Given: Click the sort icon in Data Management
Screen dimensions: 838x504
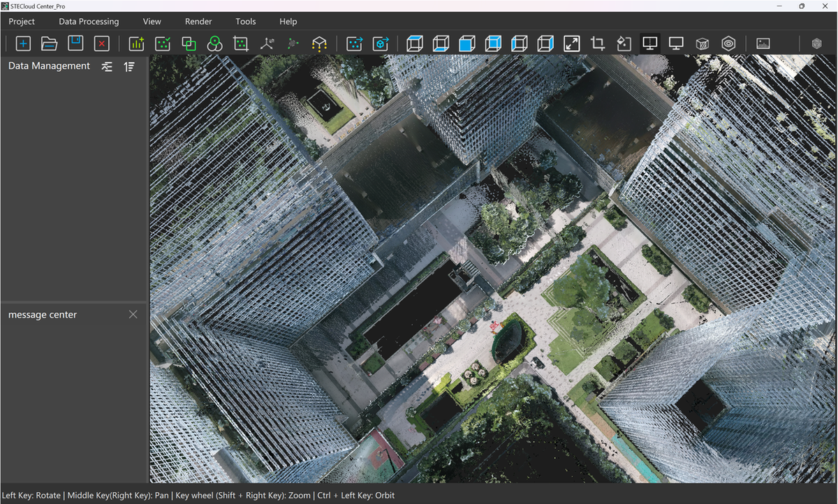Looking at the screenshot, I should (129, 66).
